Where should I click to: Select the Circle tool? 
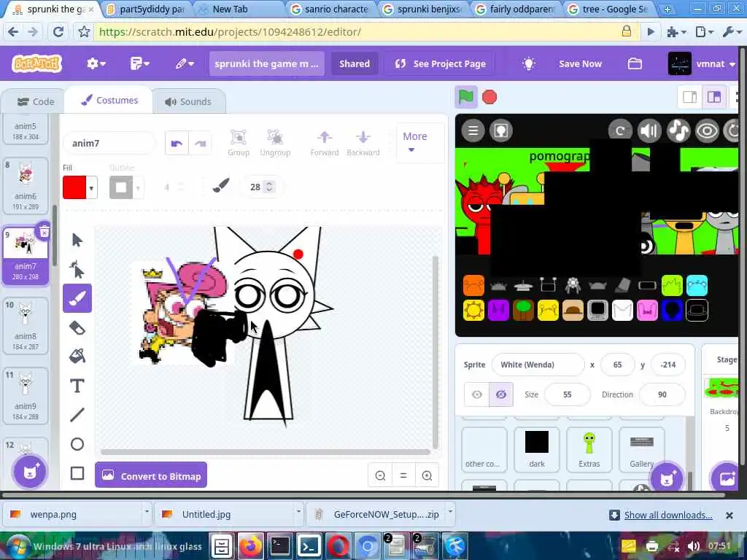pyautogui.click(x=77, y=444)
